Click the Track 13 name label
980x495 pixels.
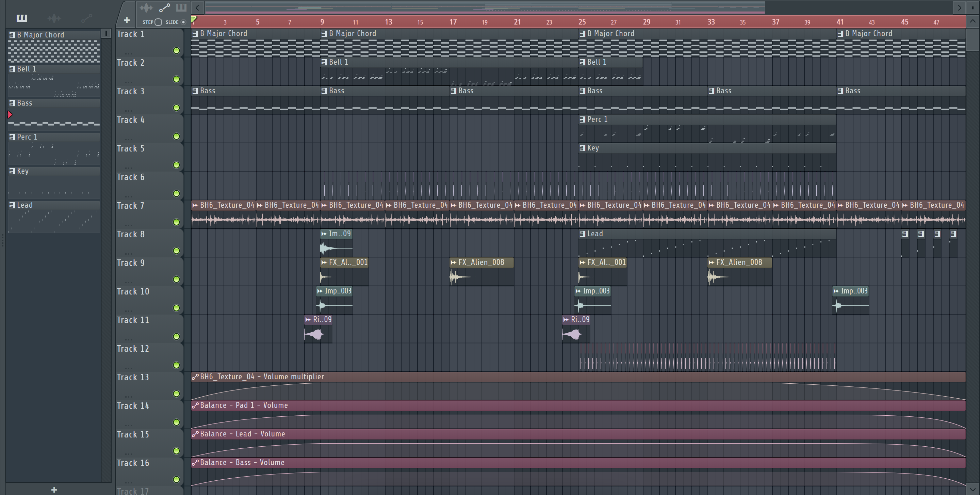(133, 377)
